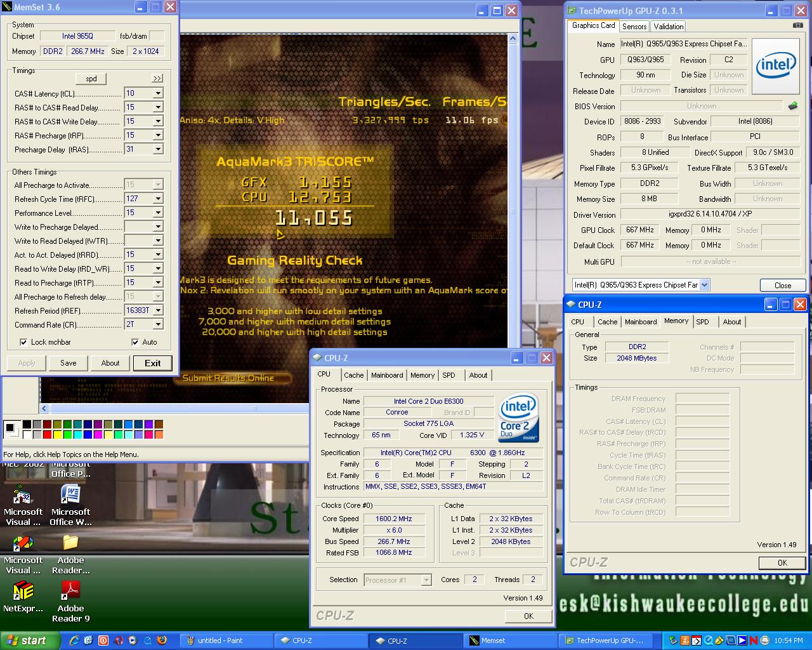Viewport: 812px width, 650px height.
Task: Toggle the Lock mchbar checkbox
Action: (x=23, y=342)
